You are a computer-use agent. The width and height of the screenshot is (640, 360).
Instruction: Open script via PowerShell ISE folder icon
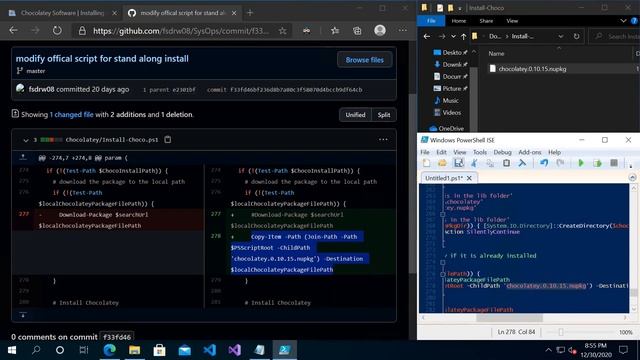point(442,163)
